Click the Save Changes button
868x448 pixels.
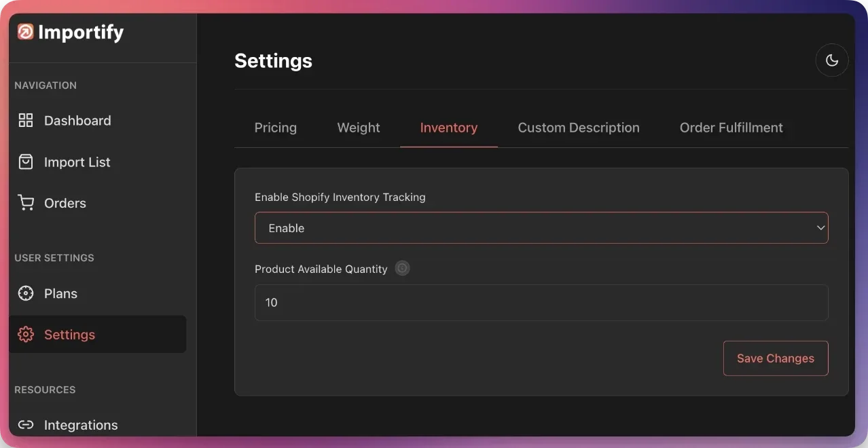coord(776,358)
